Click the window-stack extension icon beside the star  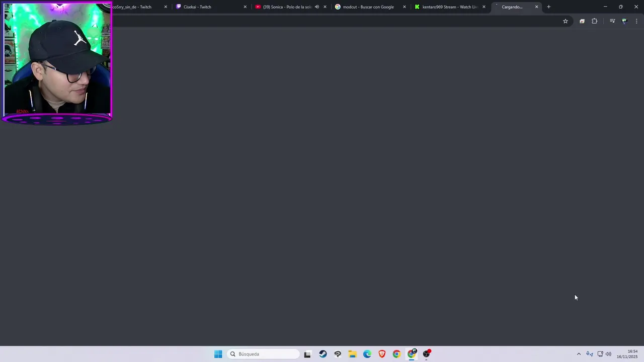[x=582, y=21]
